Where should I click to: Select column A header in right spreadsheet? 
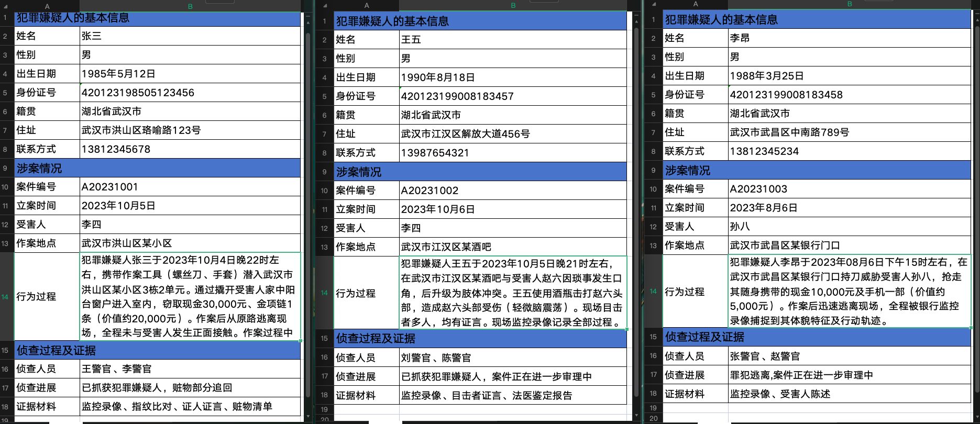pos(696,4)
